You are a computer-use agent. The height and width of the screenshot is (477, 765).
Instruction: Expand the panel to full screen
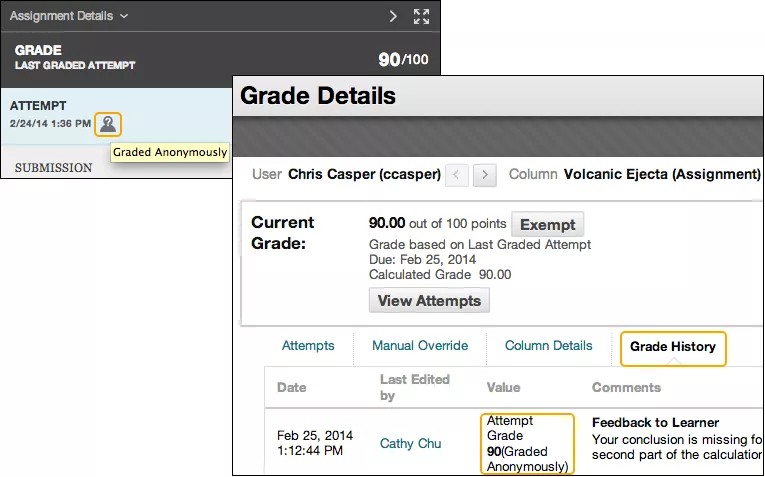(x=421, y=16)
